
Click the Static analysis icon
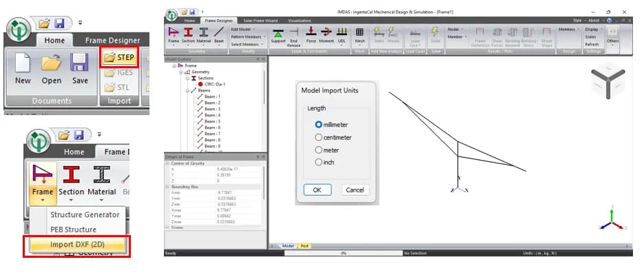tap(379, 32)
